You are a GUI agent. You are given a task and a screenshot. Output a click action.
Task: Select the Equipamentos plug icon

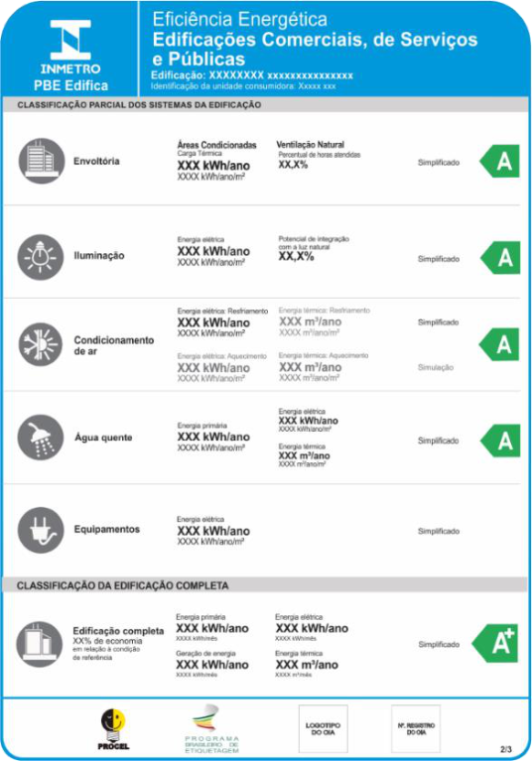[x=41, y=530]
